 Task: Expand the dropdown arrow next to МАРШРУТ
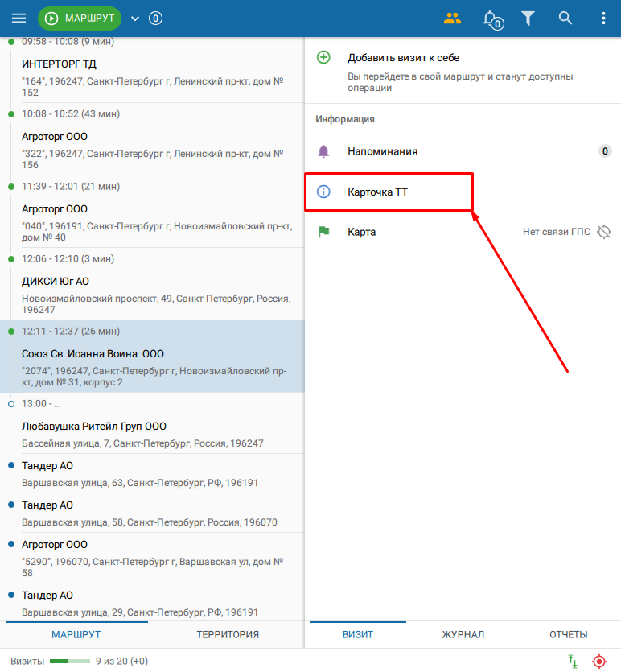135,19
